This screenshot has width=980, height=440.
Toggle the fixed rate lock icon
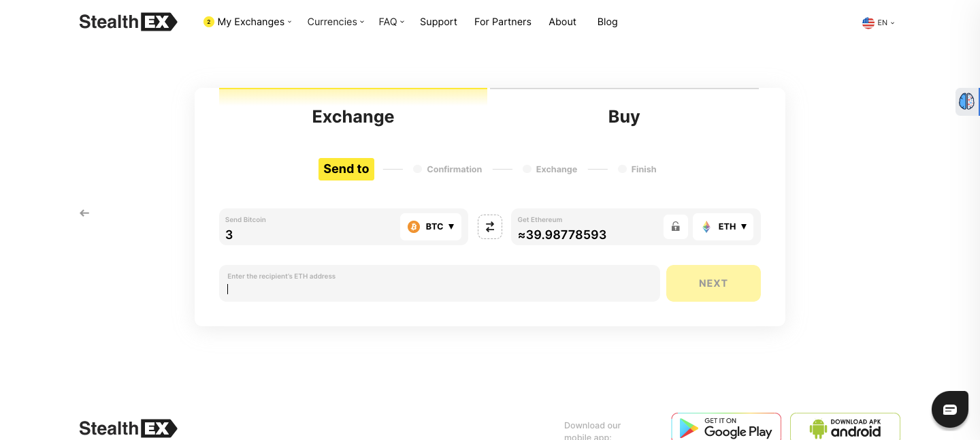676,227
